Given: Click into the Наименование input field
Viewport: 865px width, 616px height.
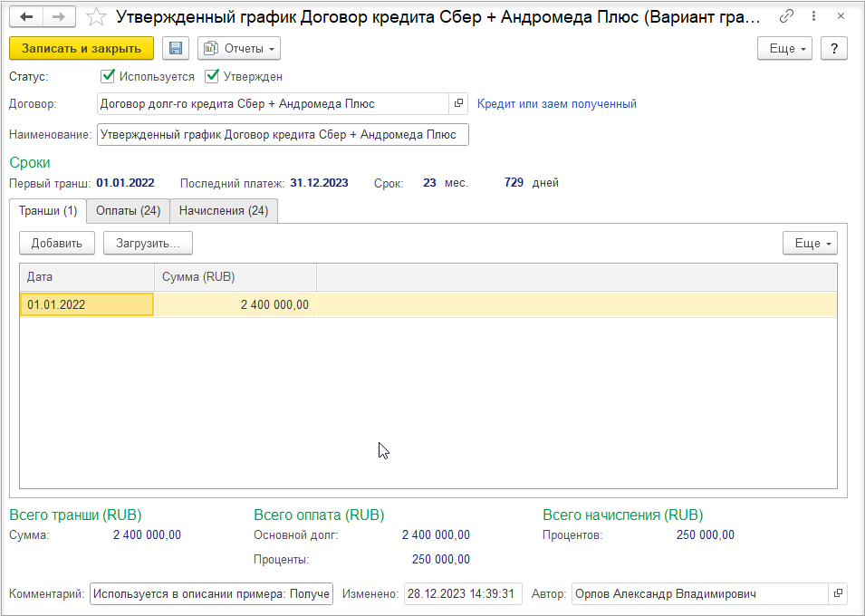Looking at the screenshot, I should 283,135.
